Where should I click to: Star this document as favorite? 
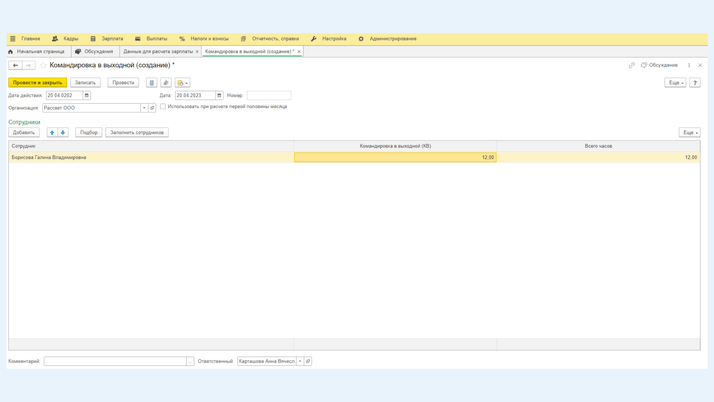coord(42,65)
